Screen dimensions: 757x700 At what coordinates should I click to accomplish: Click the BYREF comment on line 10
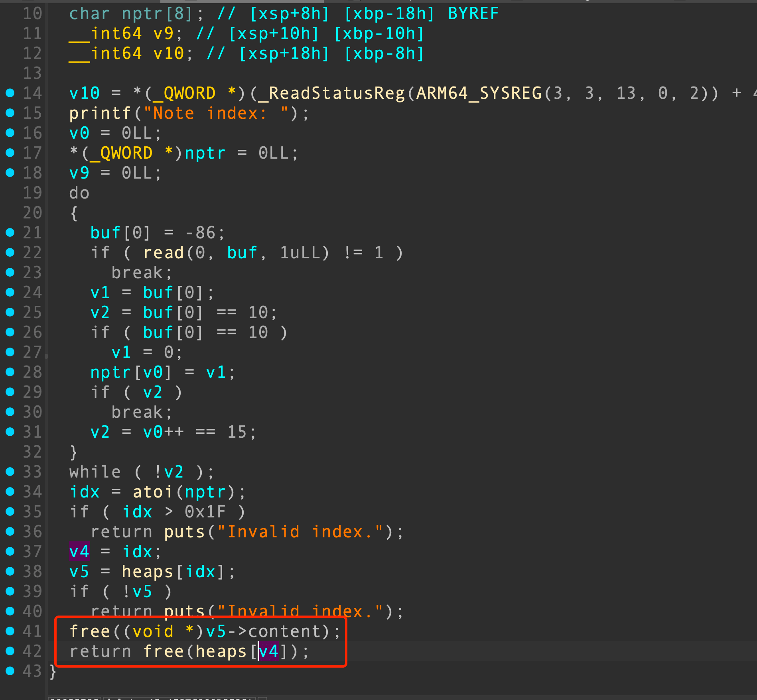tap(473, 14)
